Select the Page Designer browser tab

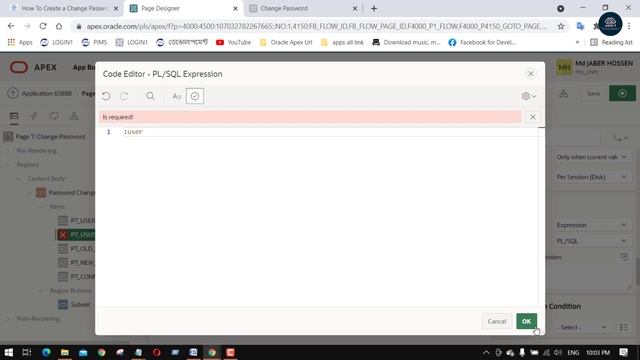point(184,8)
